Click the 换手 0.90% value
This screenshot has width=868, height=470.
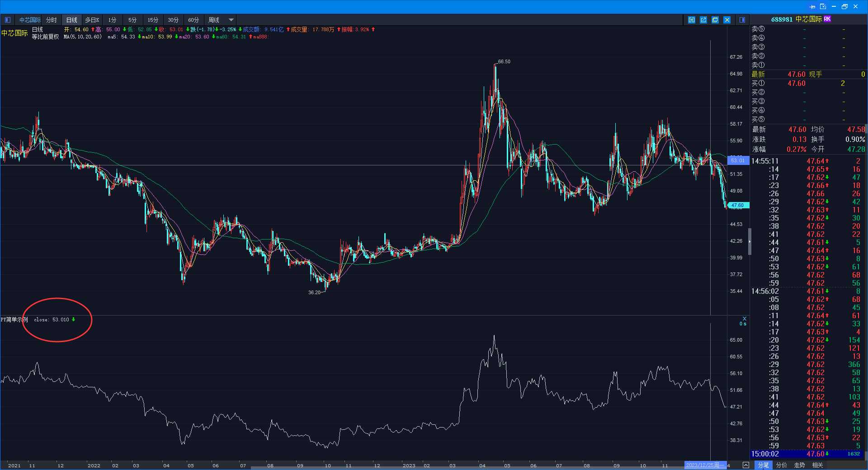(x=855, y=139)
